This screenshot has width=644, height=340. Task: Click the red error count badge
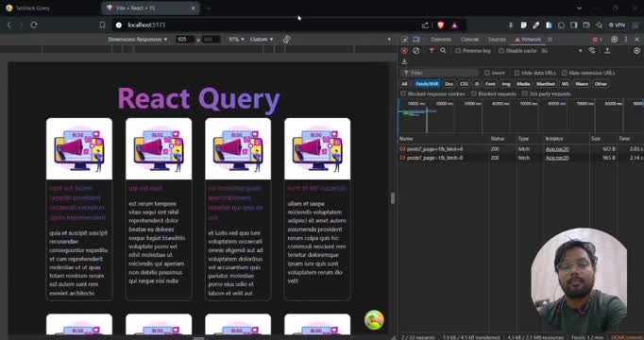click(597, 40)
